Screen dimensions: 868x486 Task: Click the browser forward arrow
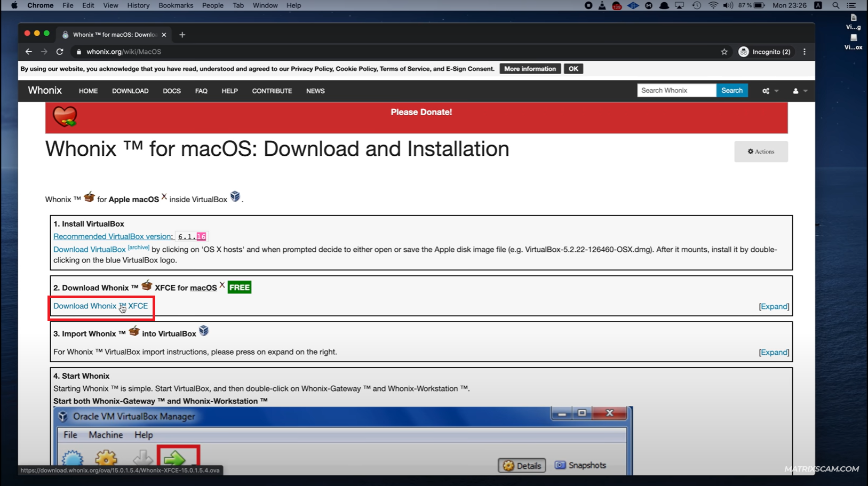pyautogui.click(x=44, y=52)
